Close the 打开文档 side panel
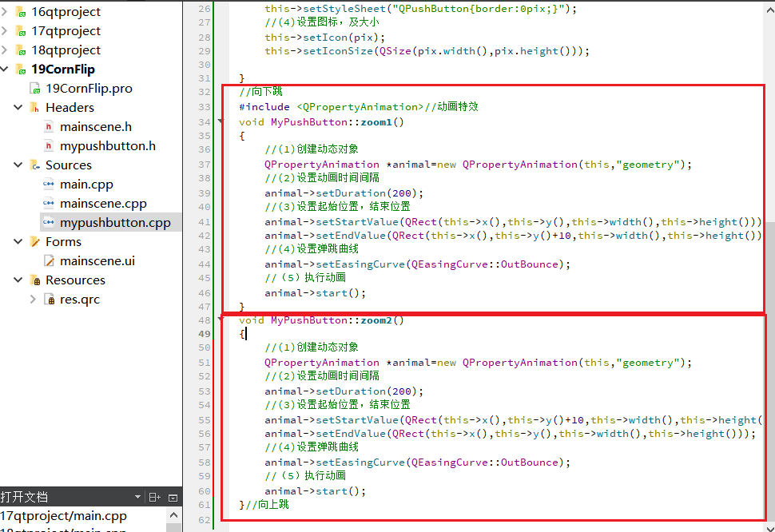The height and width of the screenshot is (532, 775). pos(173,498)
